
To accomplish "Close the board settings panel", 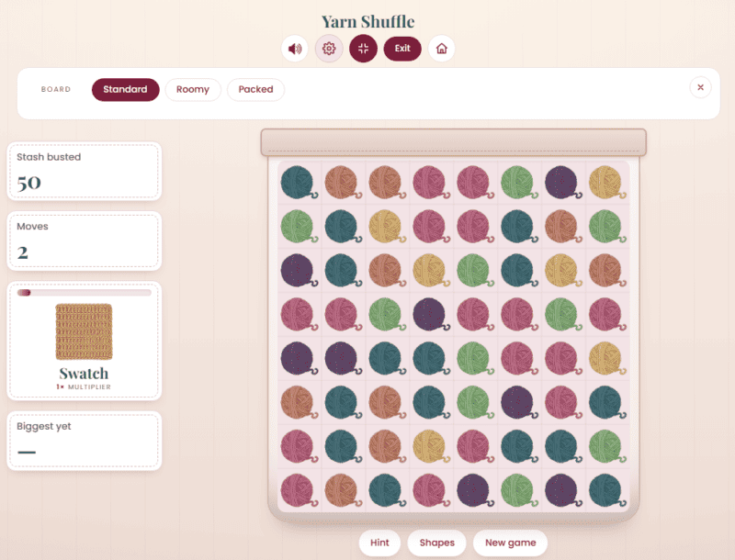I will tap(700, 87).
